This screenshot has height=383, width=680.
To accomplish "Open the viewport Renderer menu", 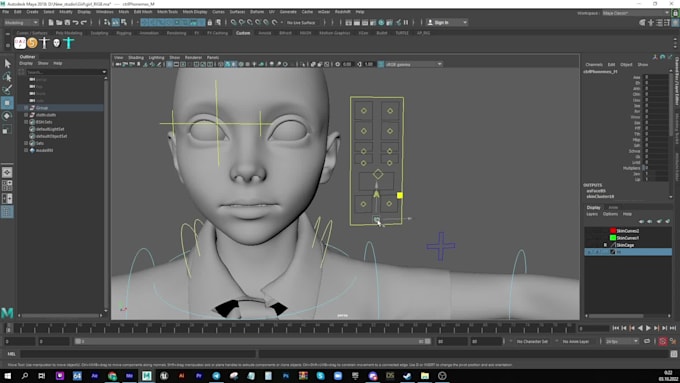I will pos(193,57).
